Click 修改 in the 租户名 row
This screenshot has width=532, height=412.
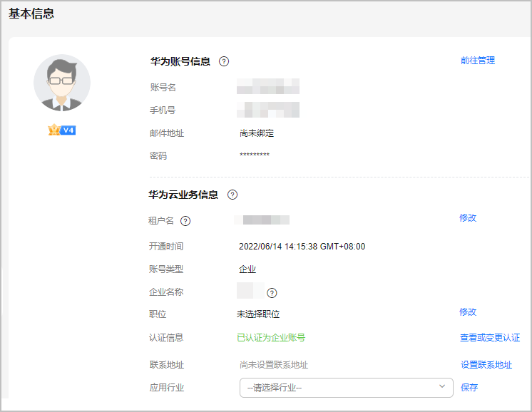(x=468, y=218)
